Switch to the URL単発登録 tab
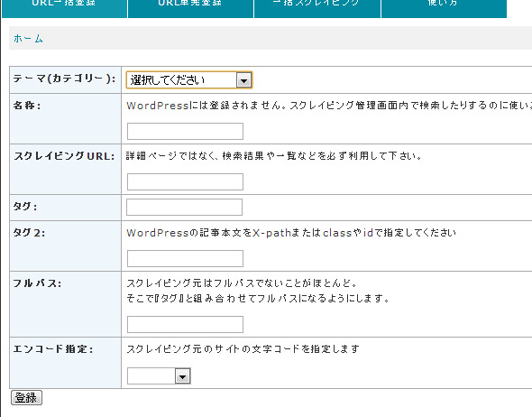Screen dimensions: 532x417 190,8
